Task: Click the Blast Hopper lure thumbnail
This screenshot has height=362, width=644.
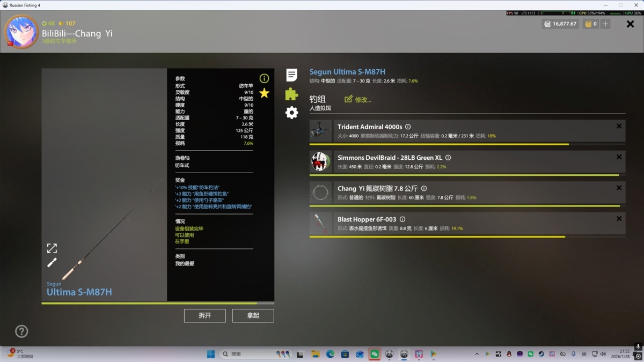Action: pos(321,223)
